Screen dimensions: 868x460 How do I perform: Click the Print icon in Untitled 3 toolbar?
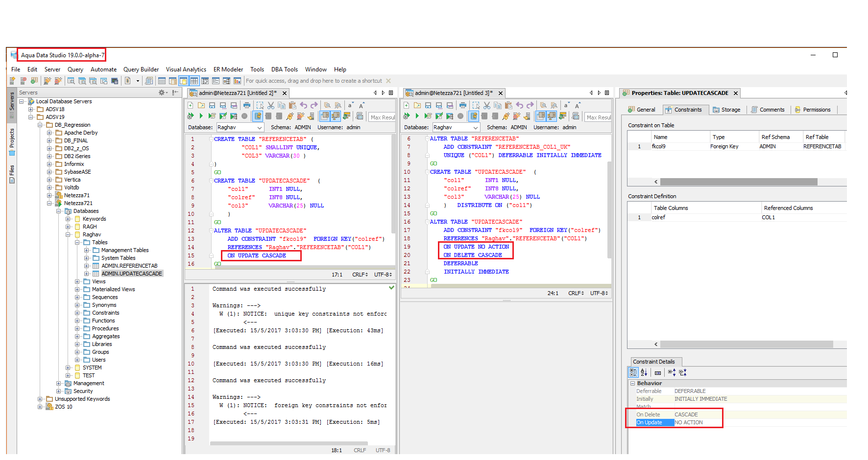coord(462,105)
